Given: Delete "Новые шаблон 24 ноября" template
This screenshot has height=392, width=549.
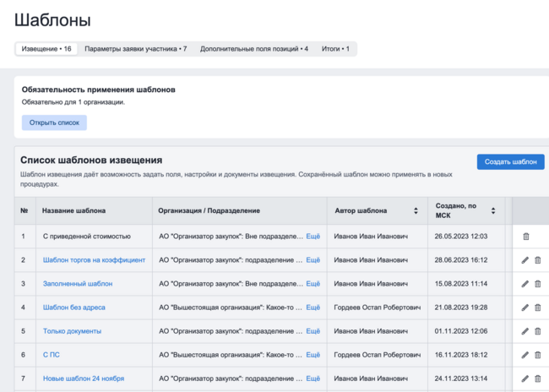Looking at the screenshot, I should pyautogui.click(x=538, y=378).
